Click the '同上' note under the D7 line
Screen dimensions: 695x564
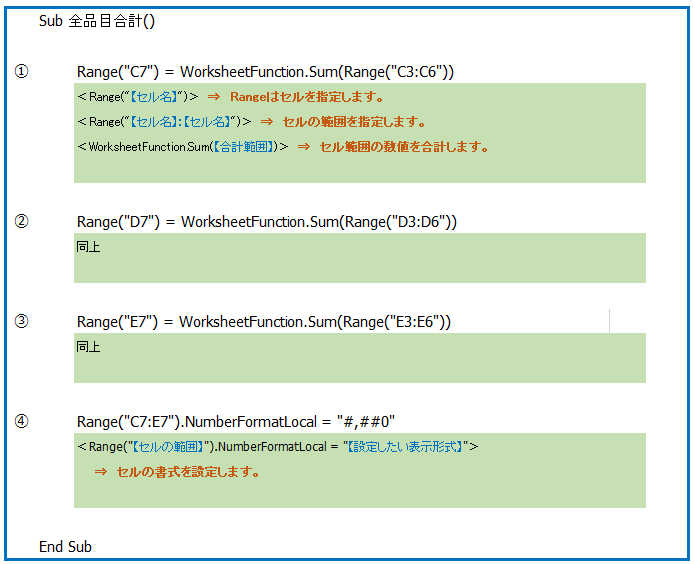(88, 247)
